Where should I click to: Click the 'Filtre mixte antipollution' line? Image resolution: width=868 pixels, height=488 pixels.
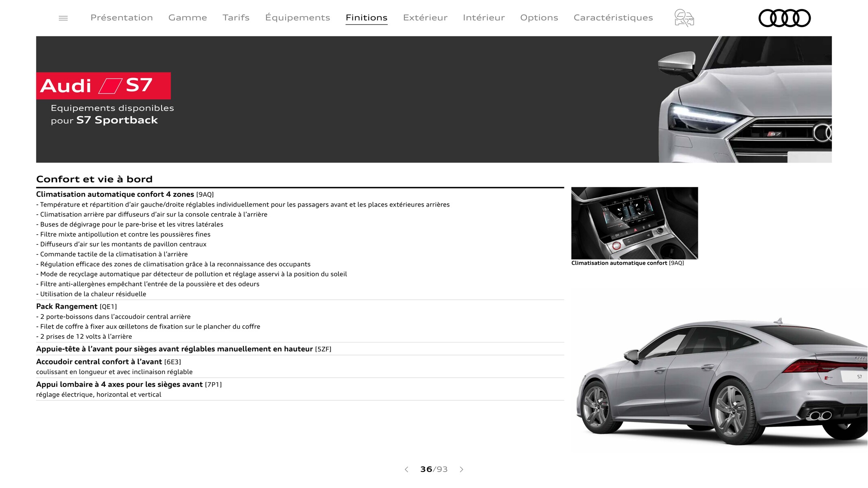123,234
